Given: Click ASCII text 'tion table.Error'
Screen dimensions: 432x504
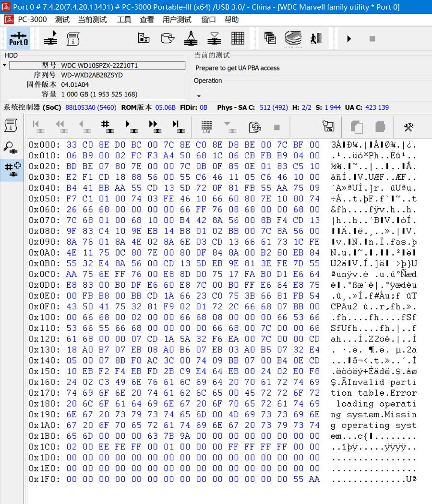Looking at the screenshot, I should point(373,393).
